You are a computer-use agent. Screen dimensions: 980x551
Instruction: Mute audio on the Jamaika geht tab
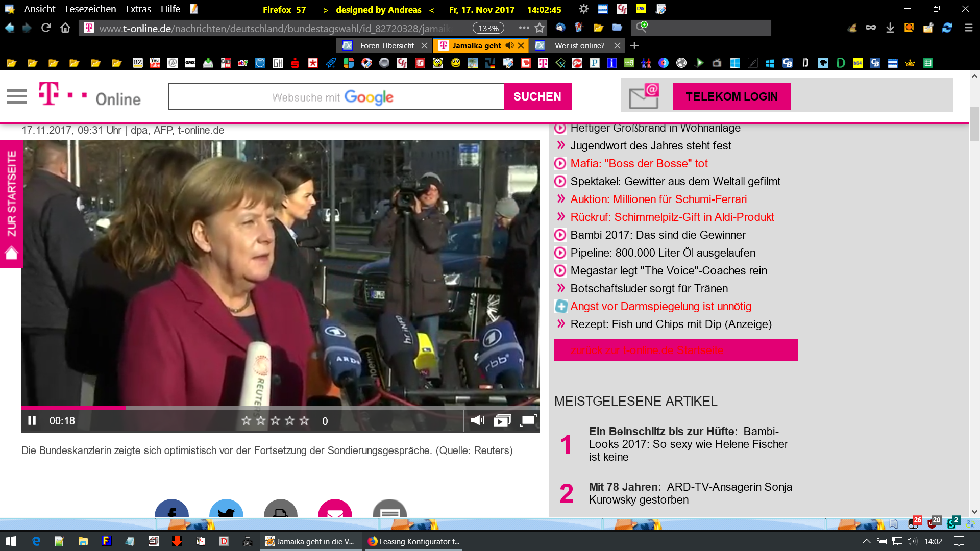coord(509,45)
